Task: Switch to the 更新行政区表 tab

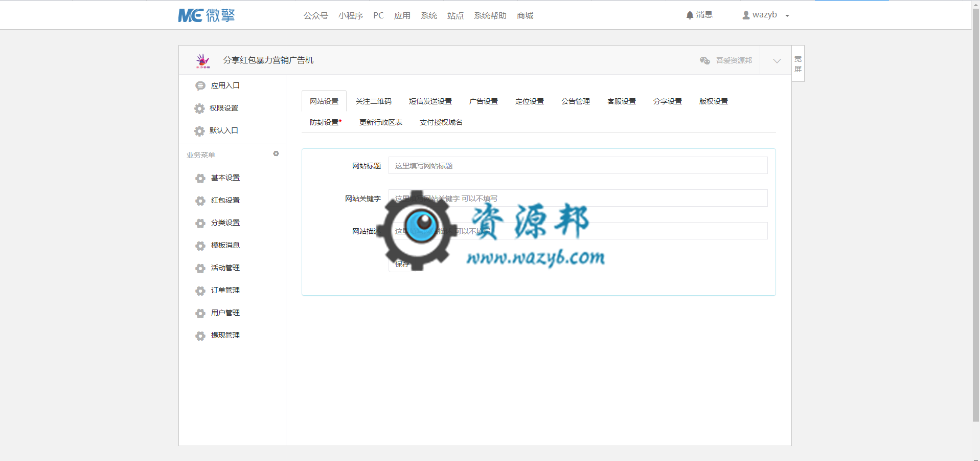Action: tap(381, 122)
